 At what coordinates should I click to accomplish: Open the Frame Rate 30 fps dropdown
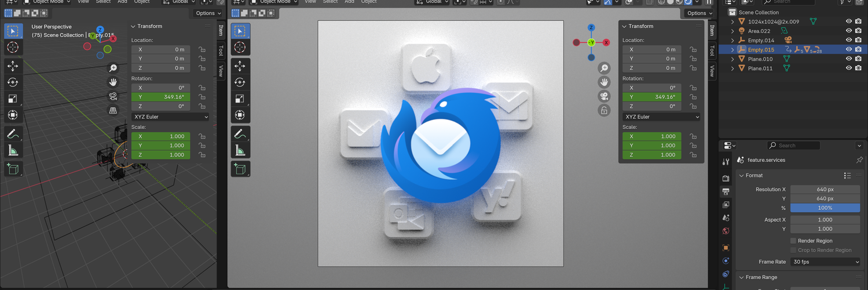(x=826, y=262)
